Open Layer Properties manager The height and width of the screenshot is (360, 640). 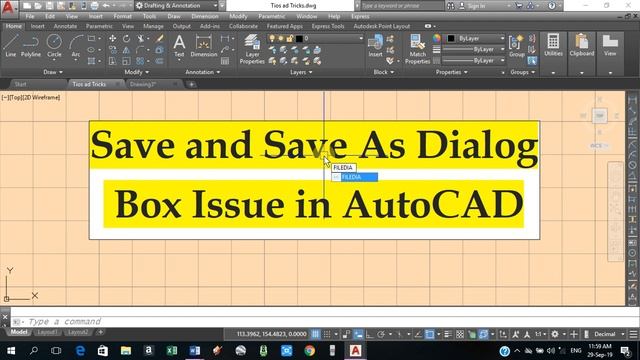point(252,49)
